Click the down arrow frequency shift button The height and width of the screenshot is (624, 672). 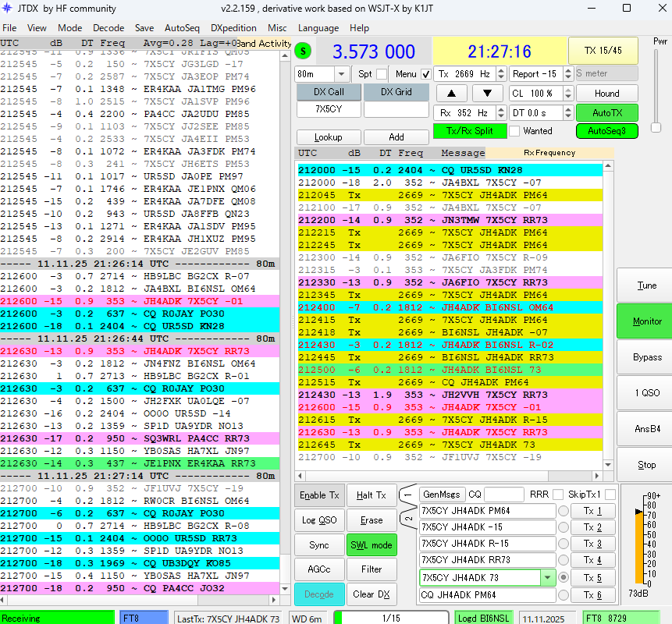click(487, 94)
